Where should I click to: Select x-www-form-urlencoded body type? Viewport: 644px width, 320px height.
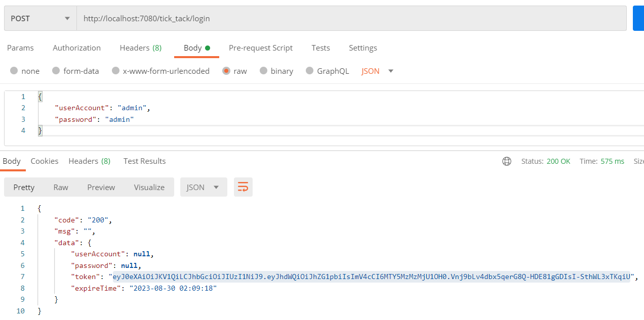[x=160, y=71]
